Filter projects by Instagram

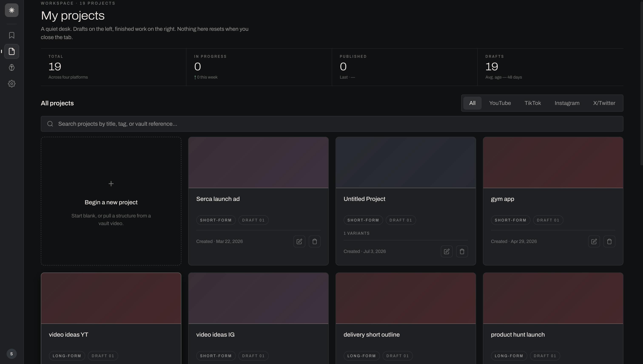[567, 103]
